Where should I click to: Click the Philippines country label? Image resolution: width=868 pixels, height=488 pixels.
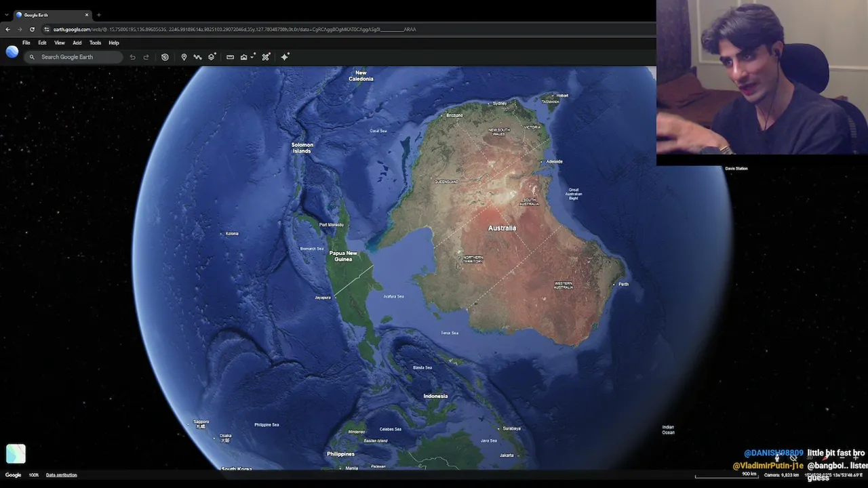340,454
